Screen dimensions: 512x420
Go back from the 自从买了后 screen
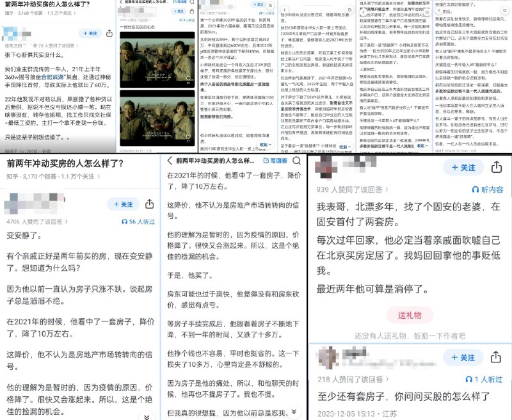point(364,12)
